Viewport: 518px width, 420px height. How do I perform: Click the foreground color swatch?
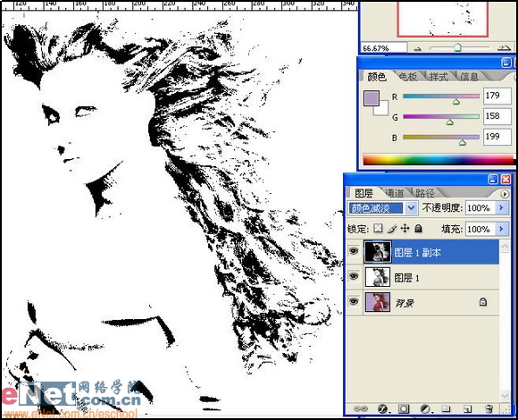[x=371, y=98]
